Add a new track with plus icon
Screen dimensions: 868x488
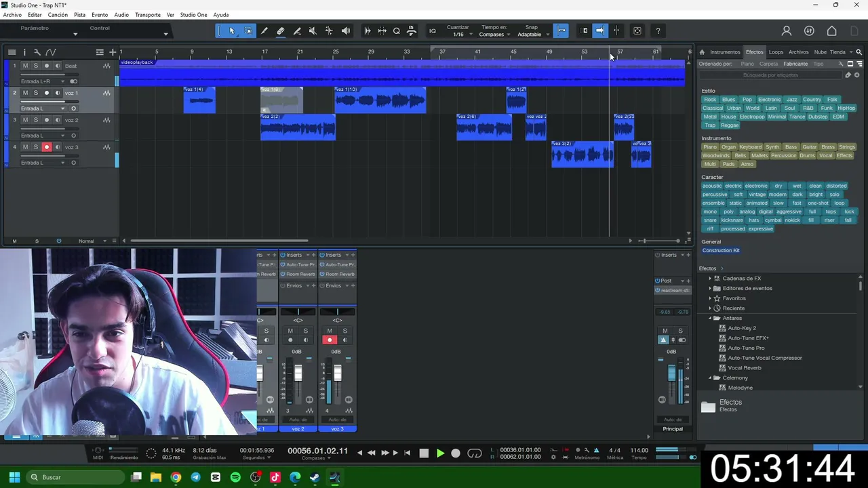[113, 52]
